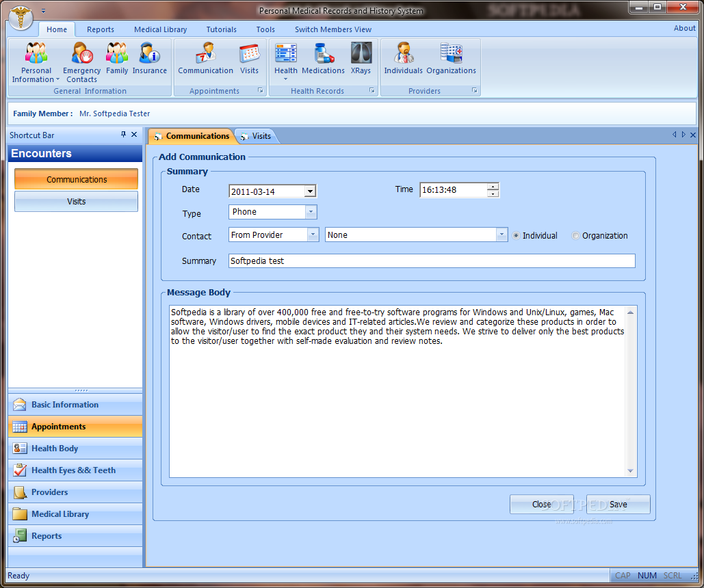Click the Summary text field
Viewport: 704px width, 588px height.
pos(432,260)
